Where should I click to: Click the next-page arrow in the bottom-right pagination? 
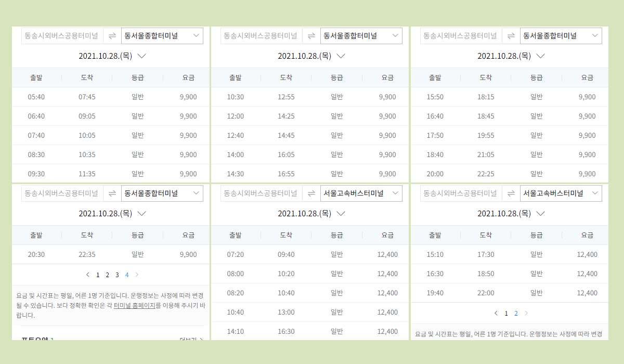coord(526,313)
